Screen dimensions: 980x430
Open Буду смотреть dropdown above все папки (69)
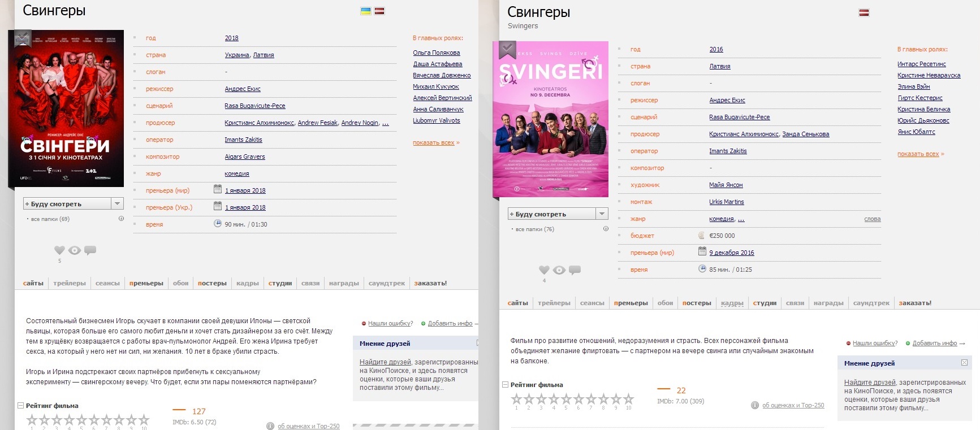117,204
